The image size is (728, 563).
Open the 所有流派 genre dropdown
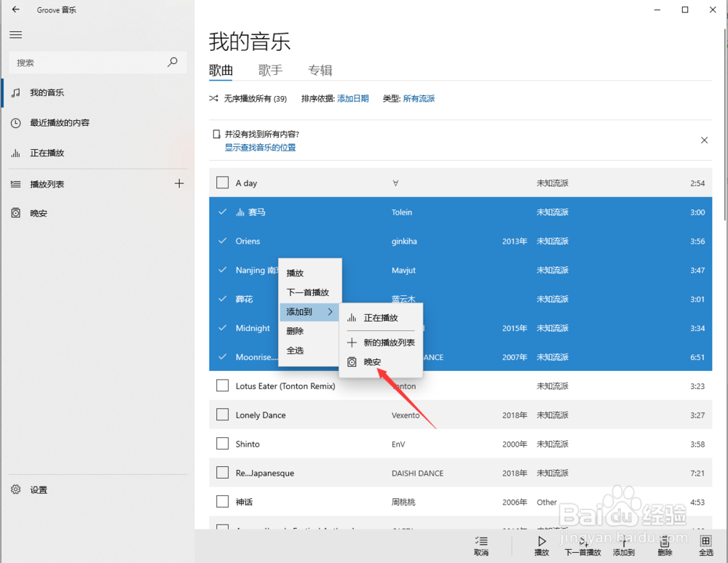click(x=419, y=98)
